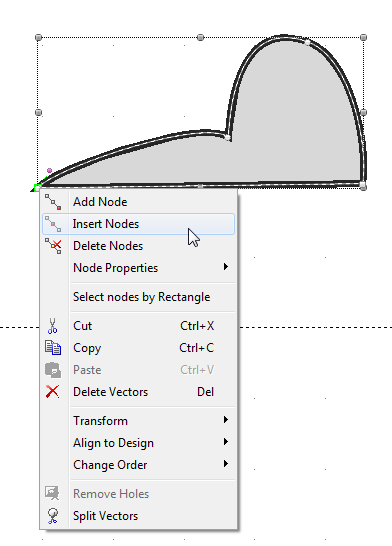Open the Change Order submenu arrow
Viewport: 392px width, 546px height.
226,464
